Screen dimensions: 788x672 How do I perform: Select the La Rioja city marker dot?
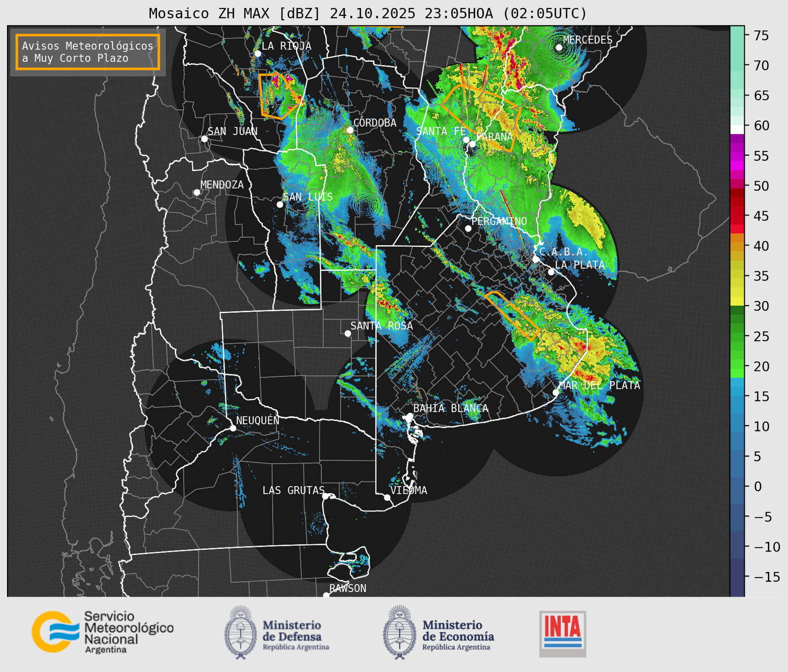pyautogui.click(x=257, y=54)
